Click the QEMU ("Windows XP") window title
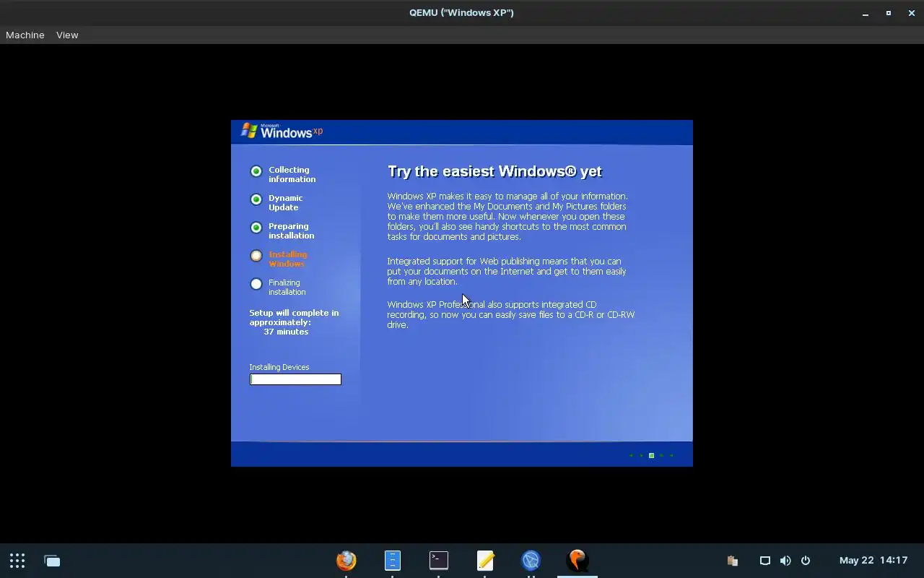 point(462,12)
